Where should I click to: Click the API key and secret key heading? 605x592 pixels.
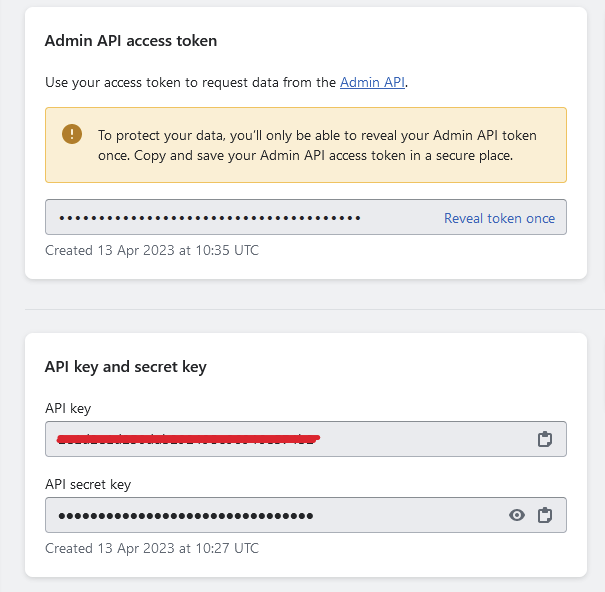point(125,367)
